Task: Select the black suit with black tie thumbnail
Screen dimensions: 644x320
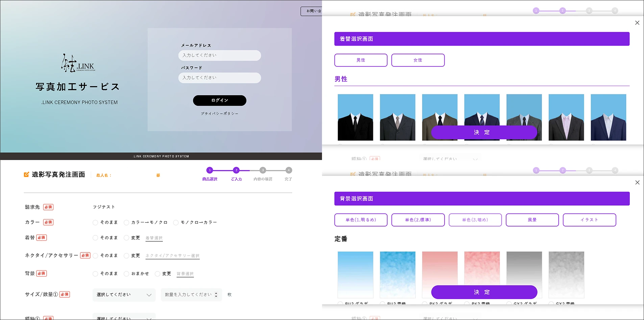Action: (x=355, y=117)
